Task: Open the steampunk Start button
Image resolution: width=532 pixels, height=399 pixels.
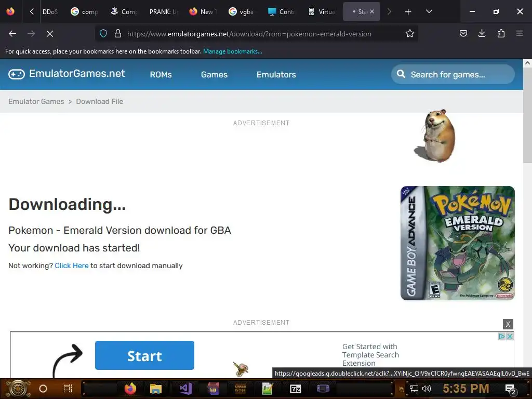Action: point(18,389)
